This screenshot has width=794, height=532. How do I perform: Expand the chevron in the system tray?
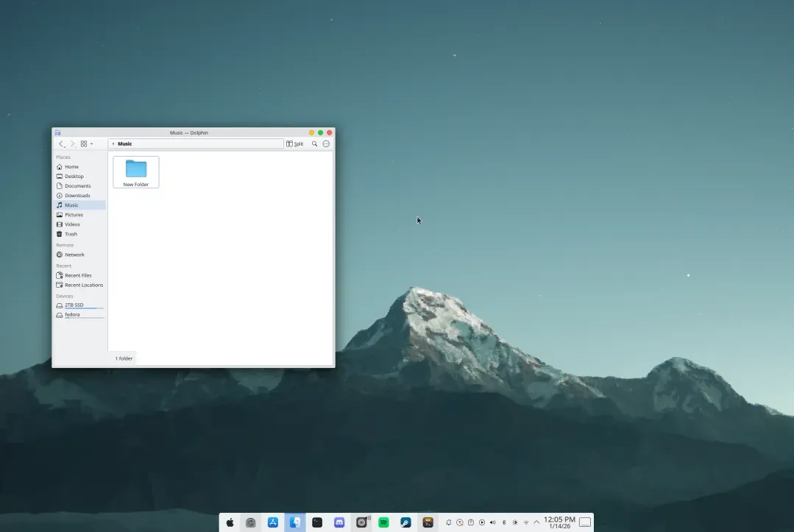[536, 521]
